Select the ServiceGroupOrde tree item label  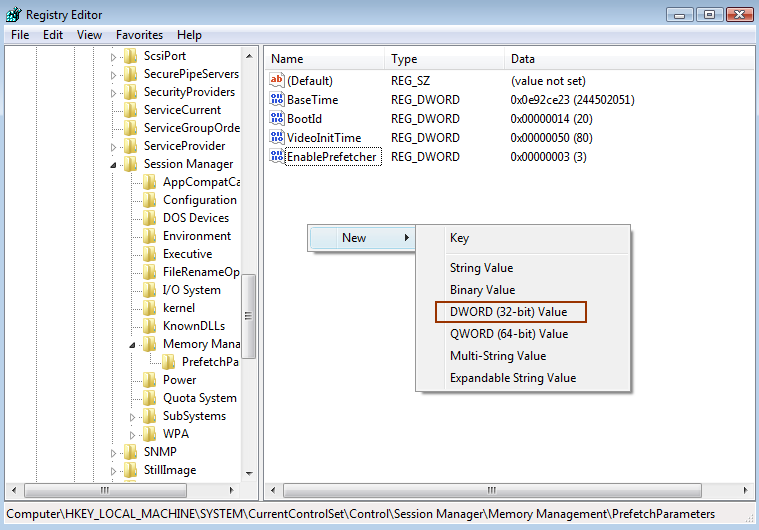point(192,128)
